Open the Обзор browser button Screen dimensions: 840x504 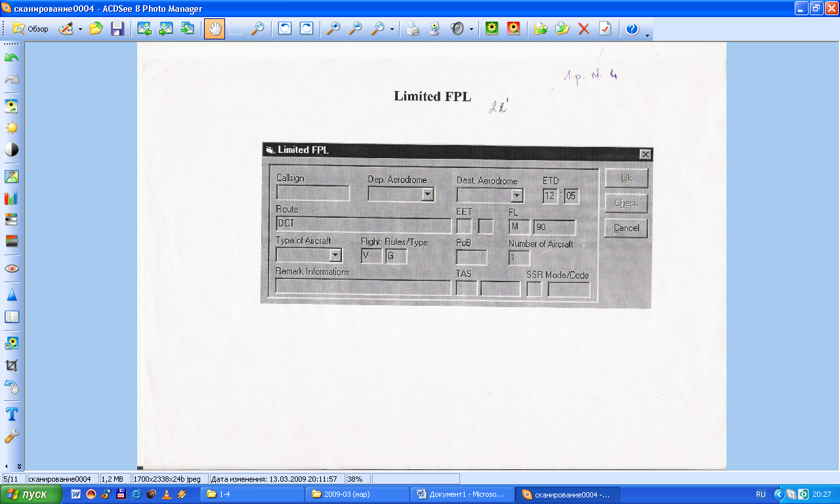[x=30, y=29]
